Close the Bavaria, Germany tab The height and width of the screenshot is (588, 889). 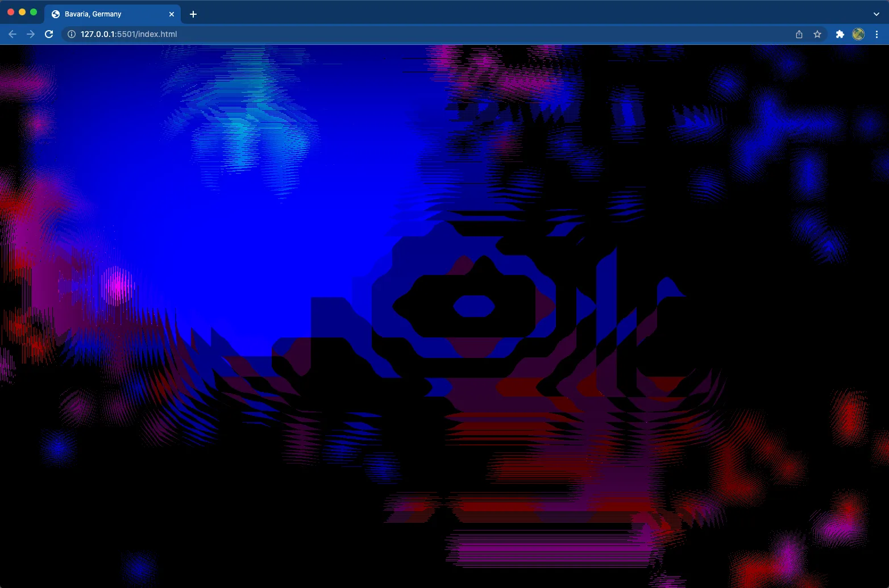[x=172, y=14]
